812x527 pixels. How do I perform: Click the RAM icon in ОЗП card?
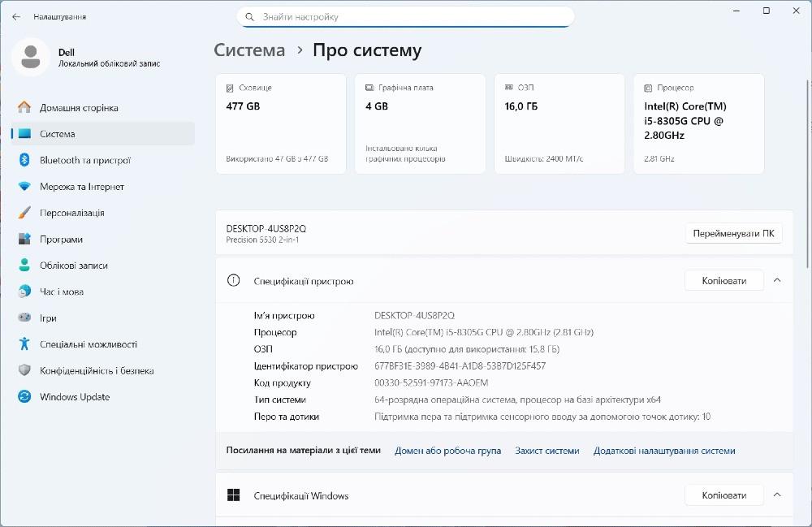click(x=509, y=88)
